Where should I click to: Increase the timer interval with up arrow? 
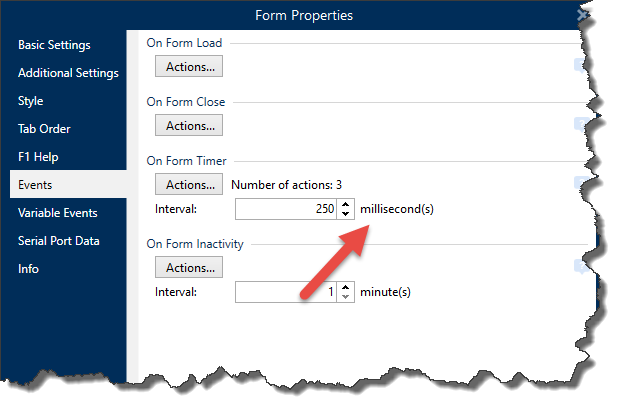point(346,204)
